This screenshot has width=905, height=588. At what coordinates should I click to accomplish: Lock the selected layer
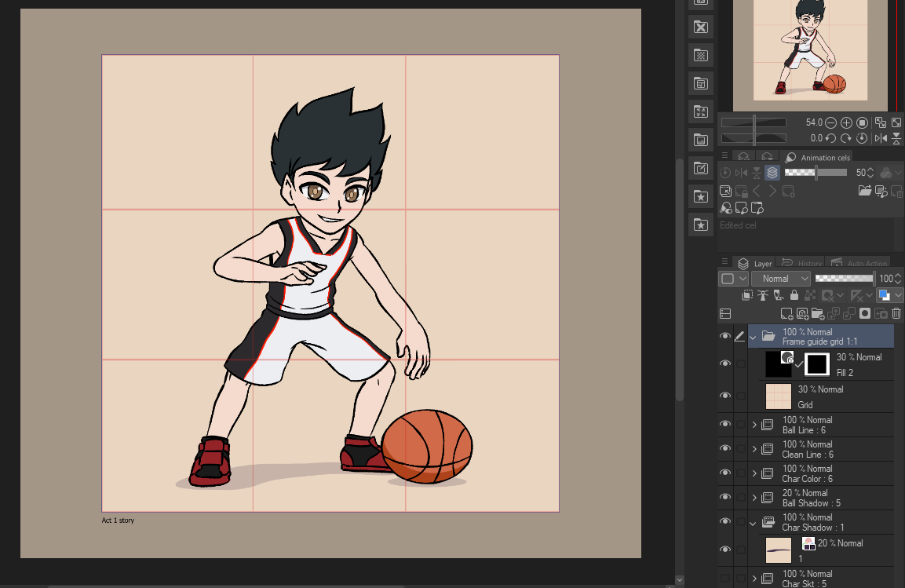coord(794,294)
